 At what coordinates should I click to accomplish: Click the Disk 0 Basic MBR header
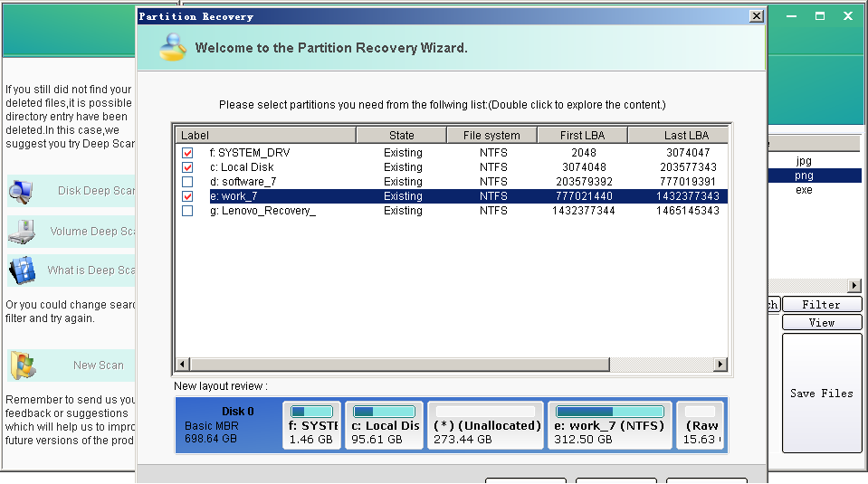tap(228, 425)
